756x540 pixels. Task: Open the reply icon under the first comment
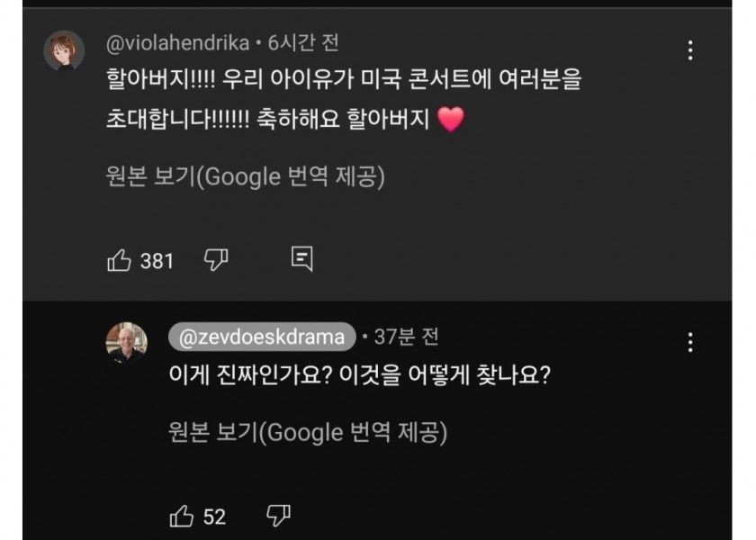click(x=302, y=260)
